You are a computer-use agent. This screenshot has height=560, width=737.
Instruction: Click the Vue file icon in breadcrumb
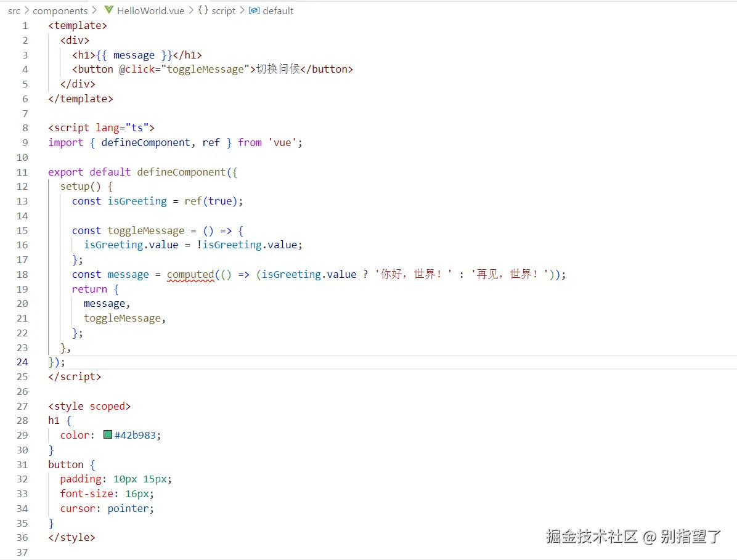point(109,10)
